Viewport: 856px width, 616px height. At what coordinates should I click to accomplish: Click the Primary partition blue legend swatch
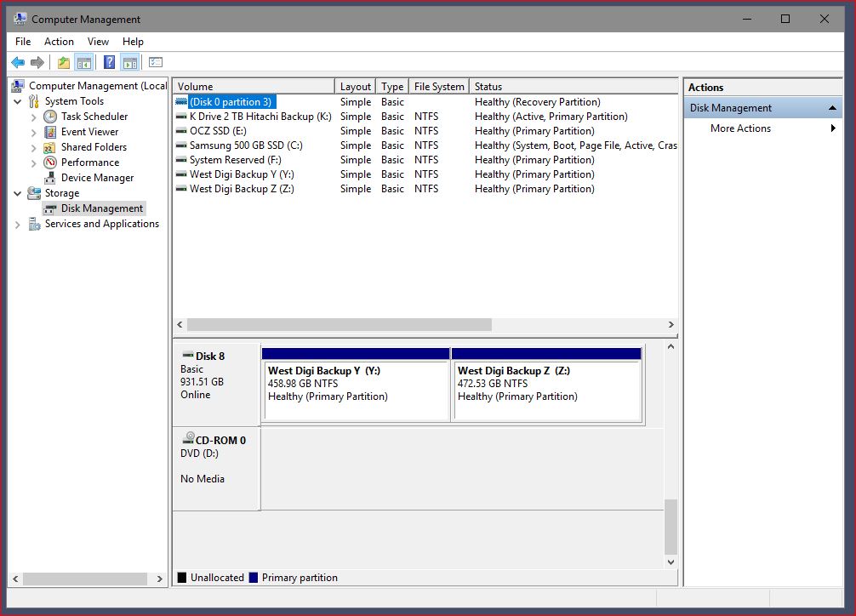coord(254,578)
